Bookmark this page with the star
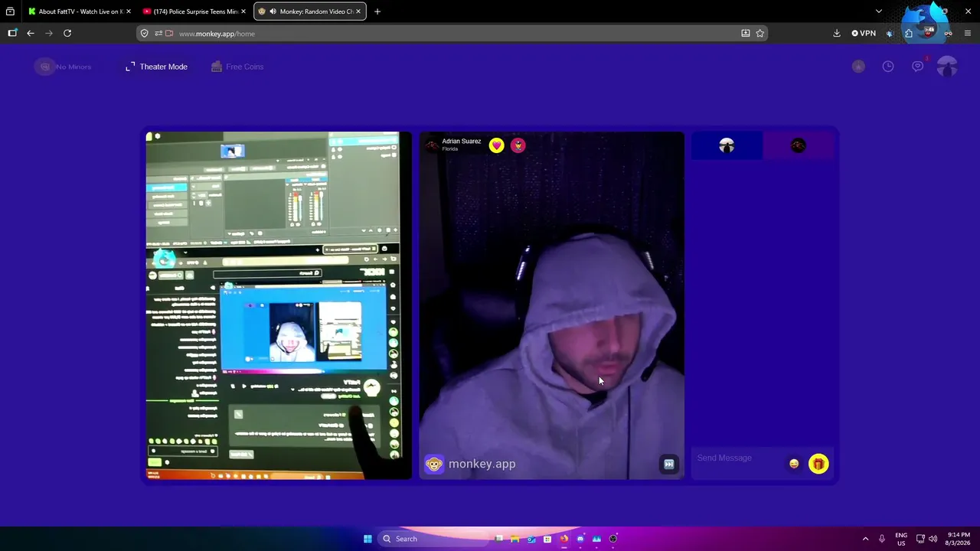This screenshot has width=980, height=551. pyautogui.click(x=760, y=34)
